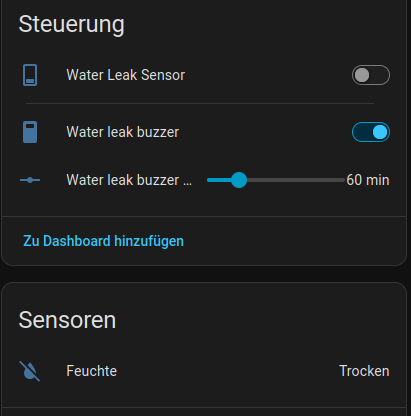
Task: Open Water Leak Sensor entity details
Action: (x=126, y=75)
